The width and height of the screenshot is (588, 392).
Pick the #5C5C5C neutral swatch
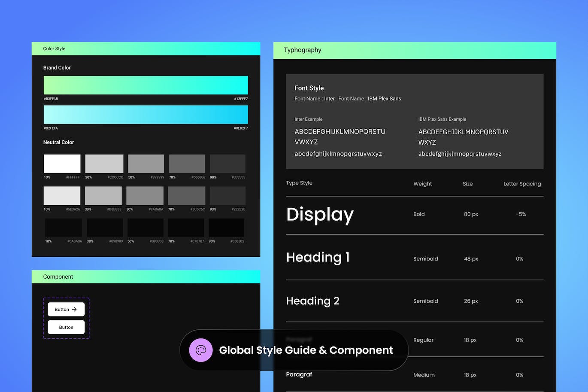point(187,196)
